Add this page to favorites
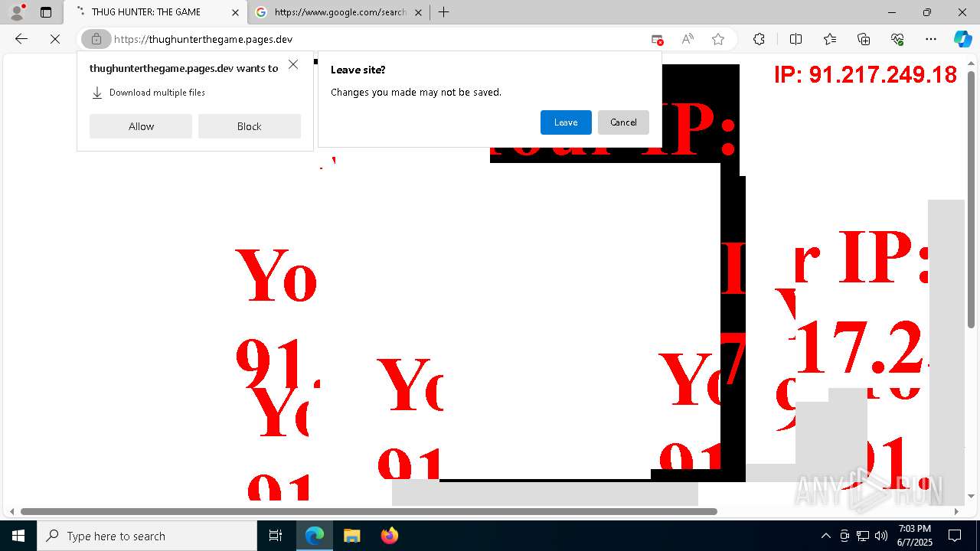 (718, 39)
